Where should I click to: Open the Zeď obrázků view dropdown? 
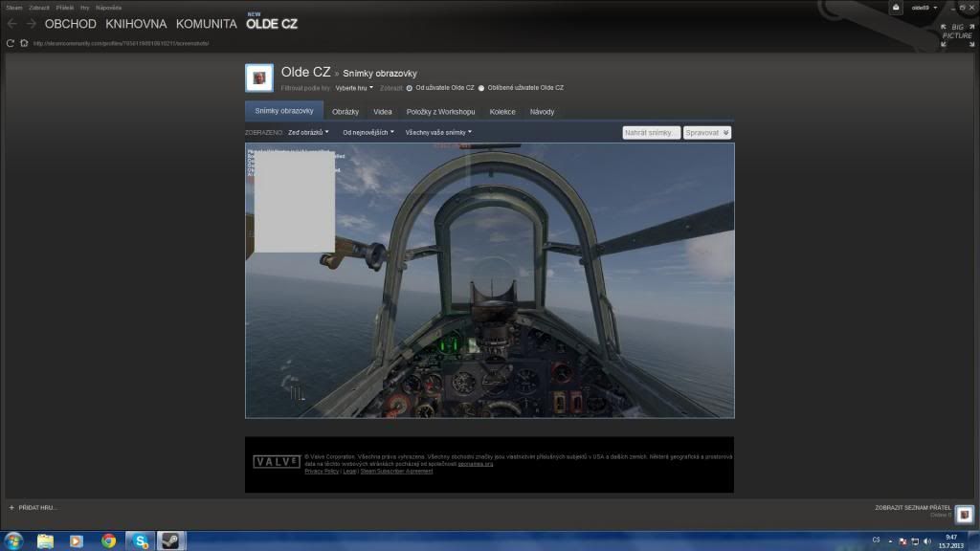308,132
